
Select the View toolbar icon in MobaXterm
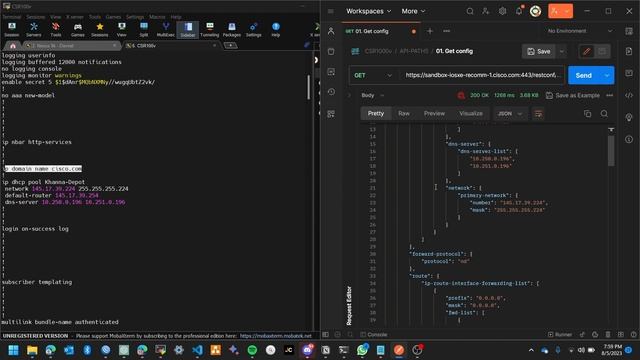click(x=122, y=30)
